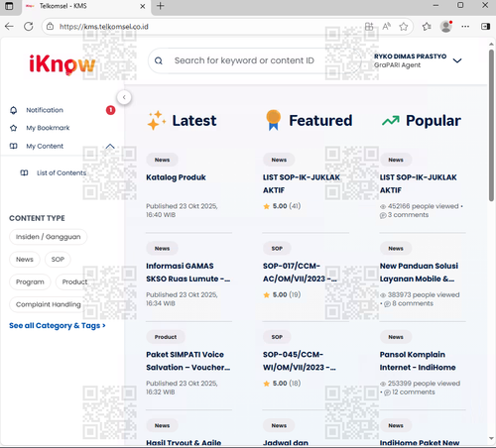The height and width of the screenshot is (448, 496).
Task: Click the page vertical scrollbar thumb
Action: pos(491,125)
